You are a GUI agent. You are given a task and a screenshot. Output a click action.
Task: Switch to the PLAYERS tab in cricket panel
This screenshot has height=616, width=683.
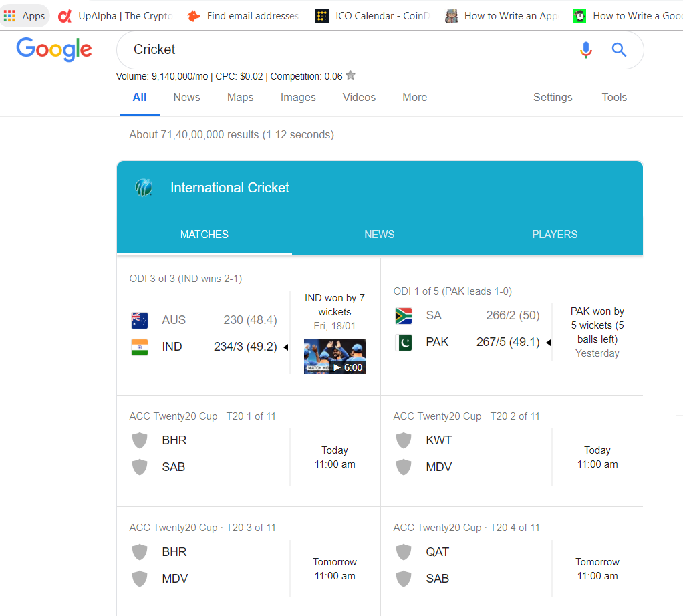pyautogui.click(x=555, y=235)
